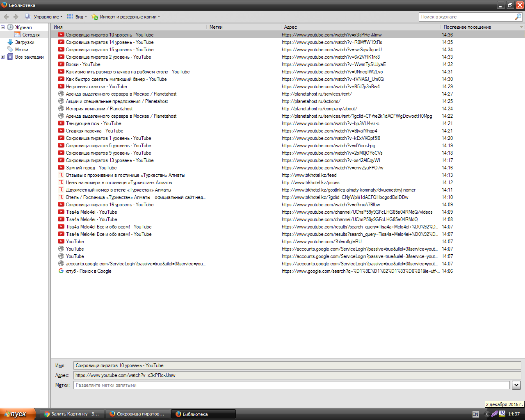Select the row 'Сокровища пиратов 13 уровень - YouTube'
525x420 pixels.
288,160
